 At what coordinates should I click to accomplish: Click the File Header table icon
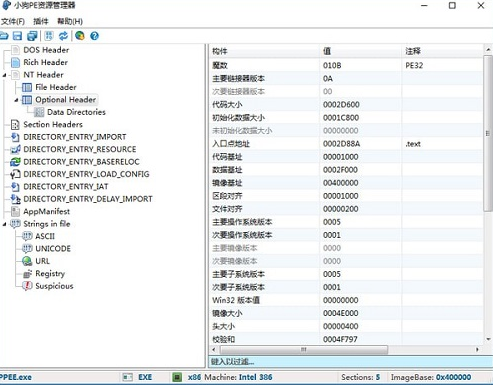pos(27,87)
